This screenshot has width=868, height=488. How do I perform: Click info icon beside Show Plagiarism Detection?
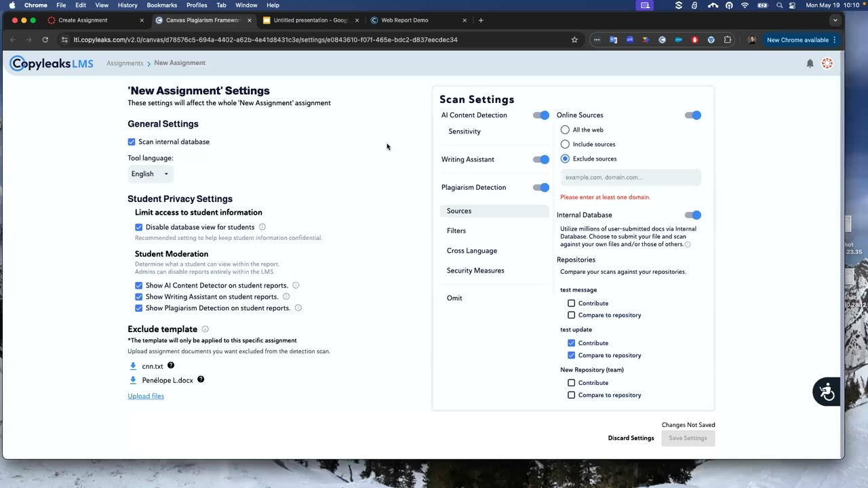298,308
